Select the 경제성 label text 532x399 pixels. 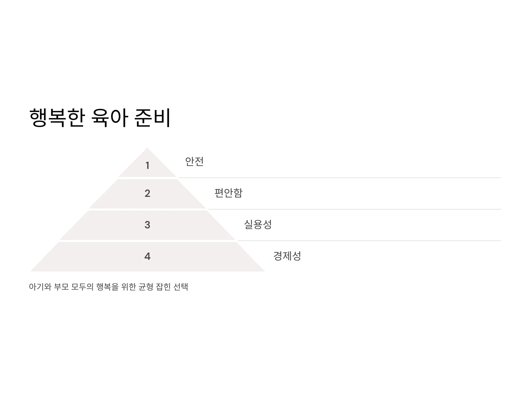(x=287, y=256)
